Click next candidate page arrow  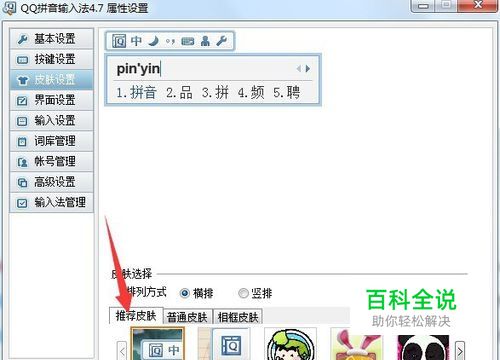click(x=308, y=69)
